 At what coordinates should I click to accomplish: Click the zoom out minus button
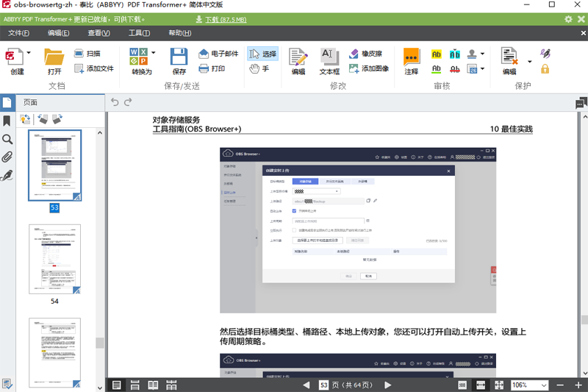tap(560, 385)
